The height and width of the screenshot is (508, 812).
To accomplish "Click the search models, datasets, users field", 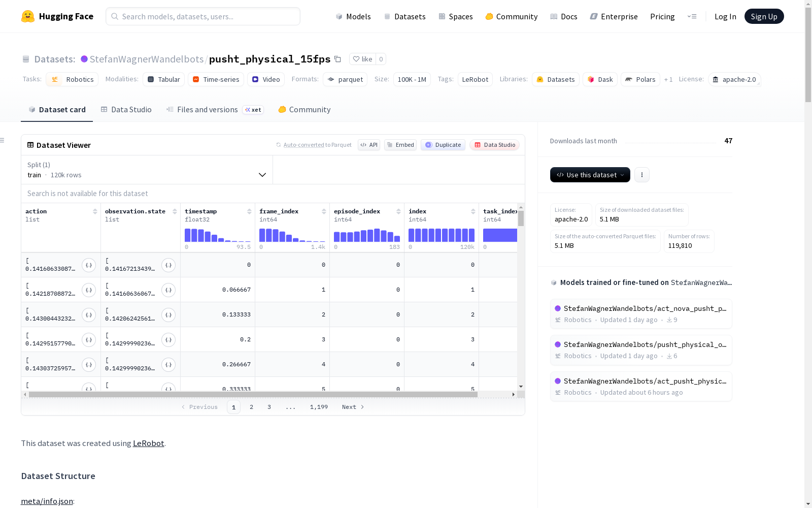I will pyautogui.click(x=203, y=16).
